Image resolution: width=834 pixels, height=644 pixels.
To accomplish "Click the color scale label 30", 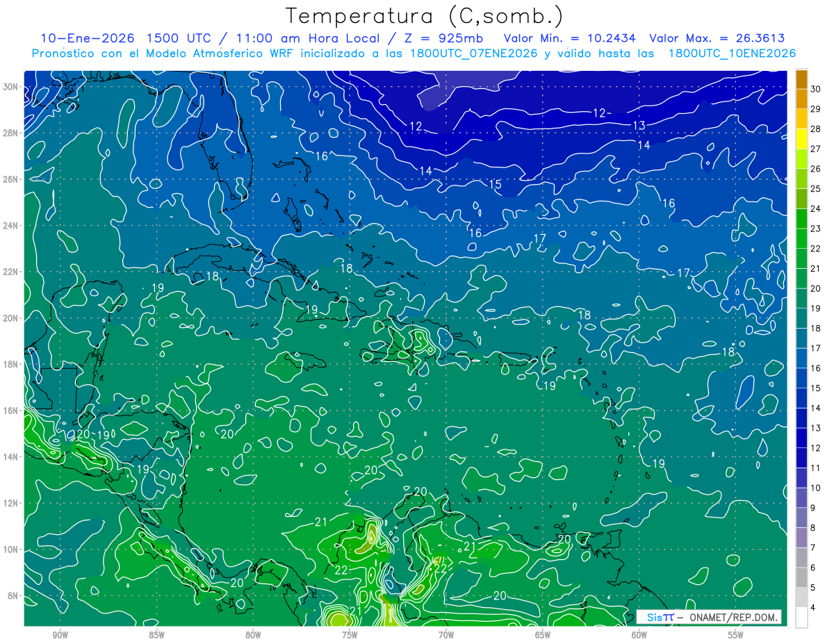I will (x=815, y=89).
